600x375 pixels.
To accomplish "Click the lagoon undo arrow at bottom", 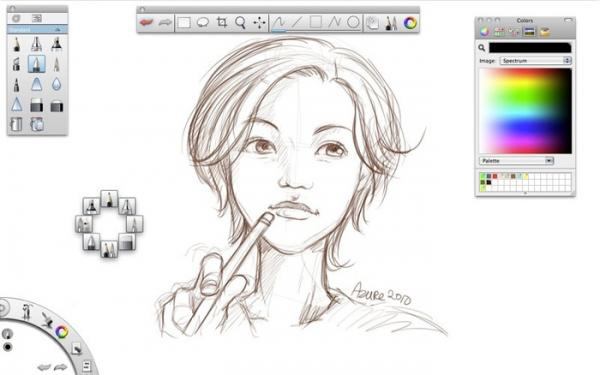I will pyautogui.click(x=44, y=368).
